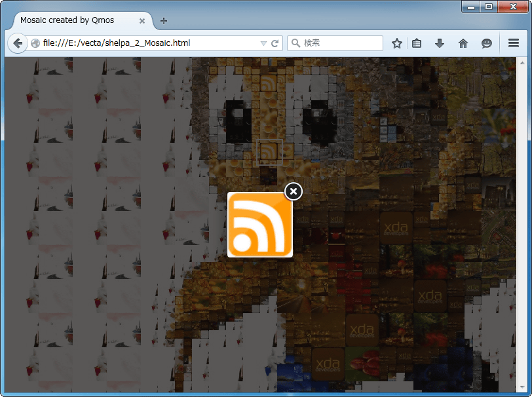Screen dimensions: 532x397
Task: Close the enlarged RSS image popup
Action: [294, 191]
